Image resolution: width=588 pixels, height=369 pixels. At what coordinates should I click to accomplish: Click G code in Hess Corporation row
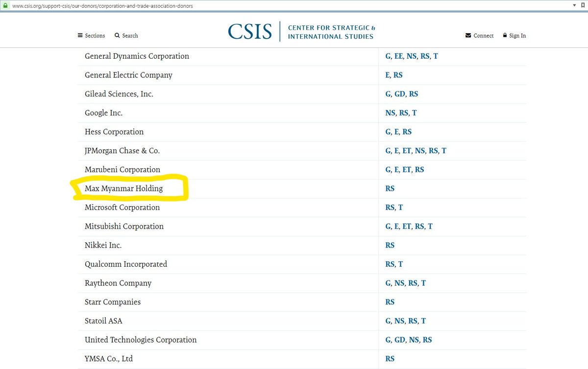coord(388,132)
